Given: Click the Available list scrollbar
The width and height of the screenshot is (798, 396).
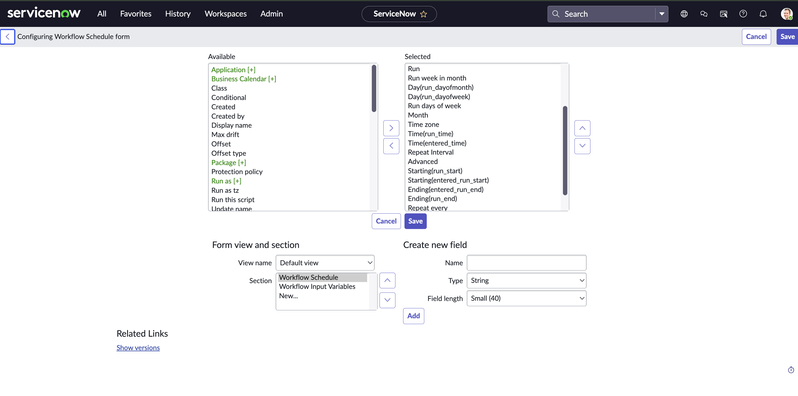Looking at the screenshot, I should 374,88.
